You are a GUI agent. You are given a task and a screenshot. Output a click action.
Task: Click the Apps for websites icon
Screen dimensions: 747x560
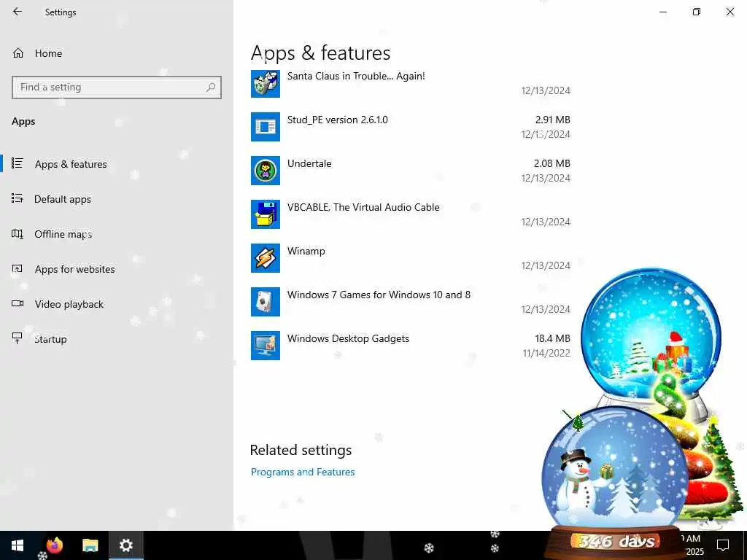(18, 268)
